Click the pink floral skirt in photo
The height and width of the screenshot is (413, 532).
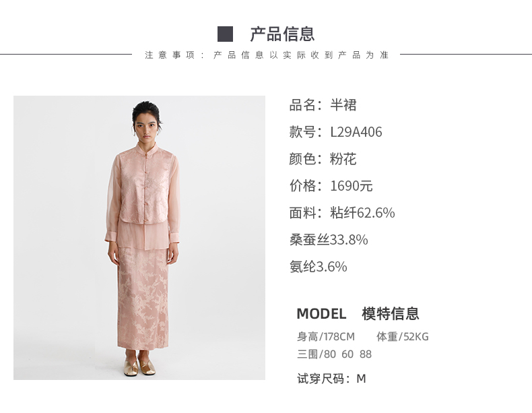click(143, 298)
